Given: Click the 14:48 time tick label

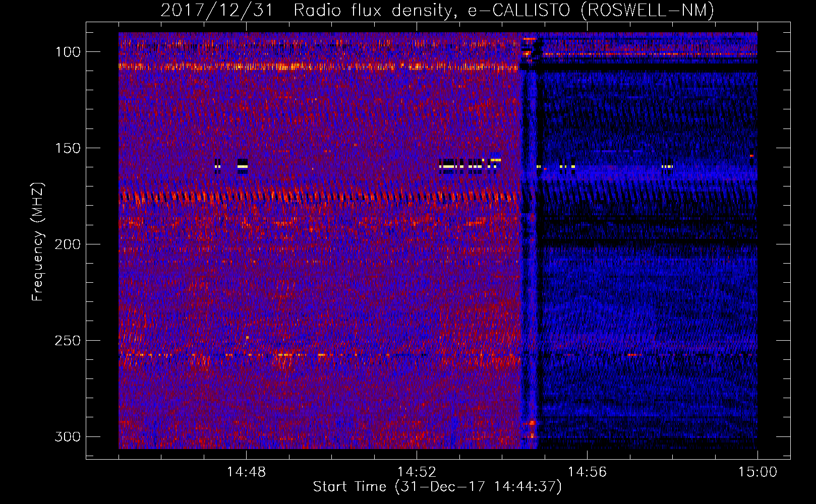Looking at the screenshot, I should 246,472.
